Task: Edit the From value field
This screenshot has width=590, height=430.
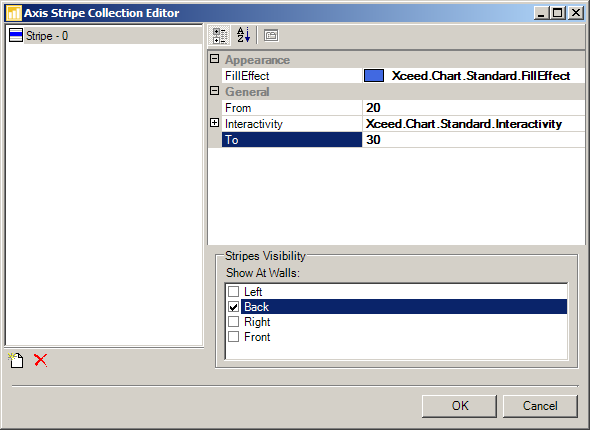Action: 473,108
